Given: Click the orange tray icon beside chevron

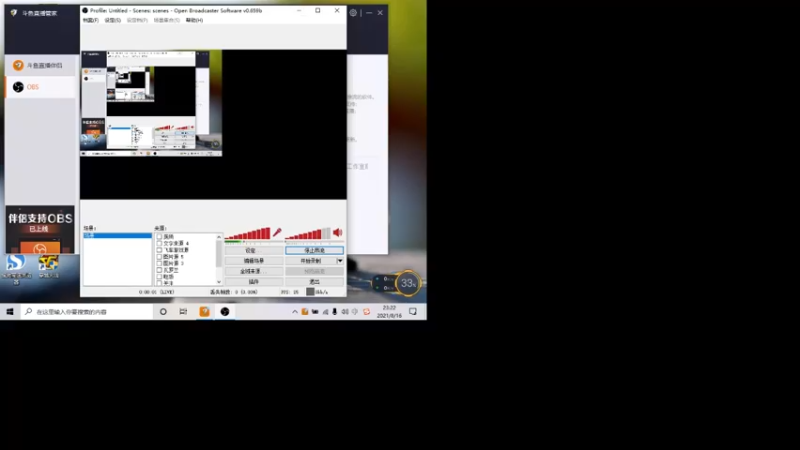Looking at the screenshot, I should [x=305, y=312].
